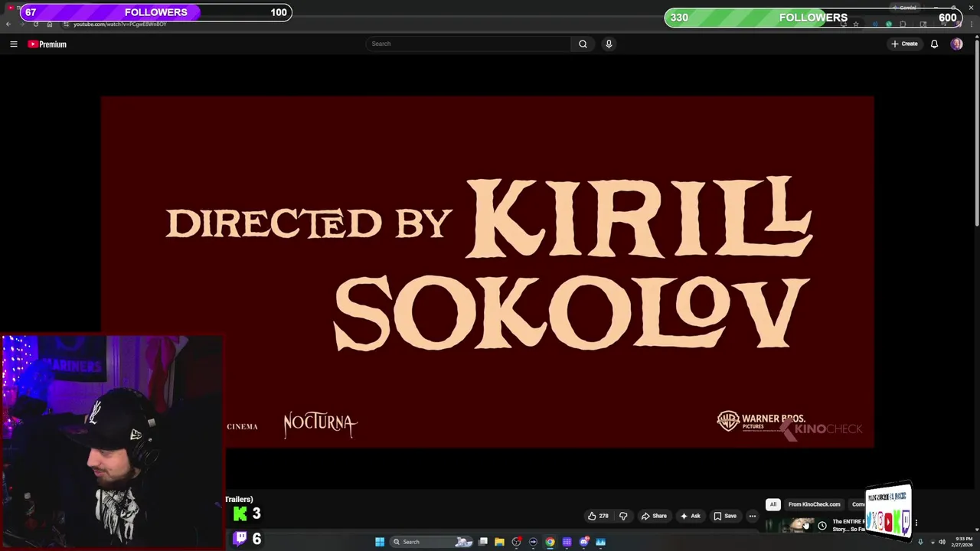Image resolution: width=980 pixels, height=551 pixels.
Task: Click the YouTube search input field
Action: (x=469, y=44)
